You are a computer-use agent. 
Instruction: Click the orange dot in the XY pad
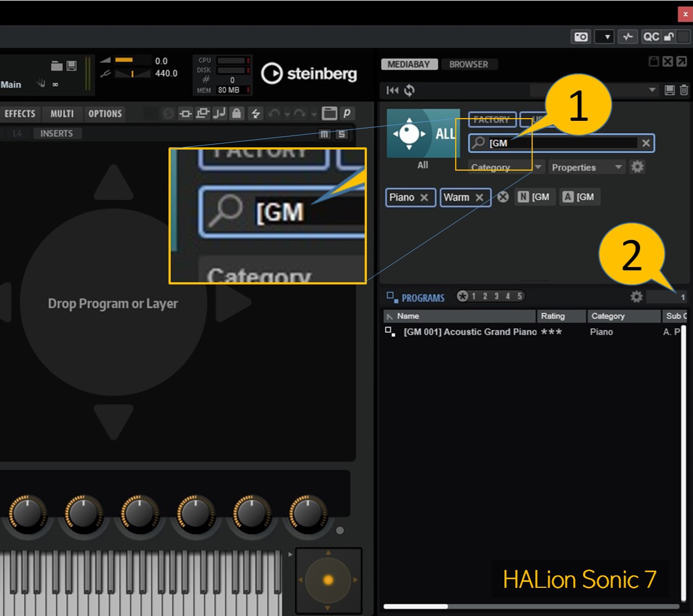[x=328, y=580]
